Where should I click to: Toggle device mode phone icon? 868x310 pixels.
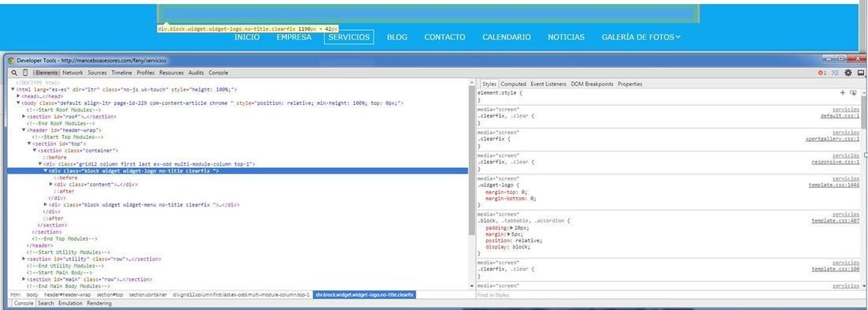[x=25, y=73]
